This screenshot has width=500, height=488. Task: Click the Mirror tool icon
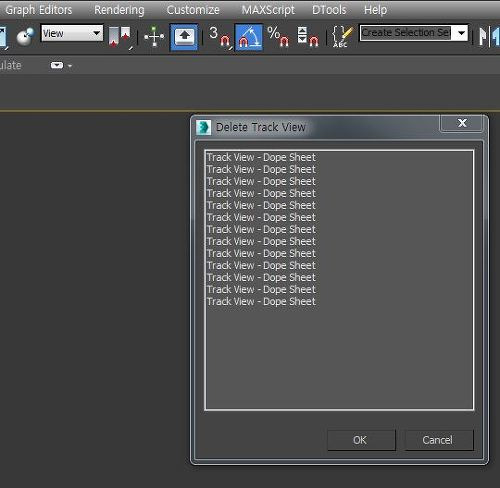click(489, 37)
